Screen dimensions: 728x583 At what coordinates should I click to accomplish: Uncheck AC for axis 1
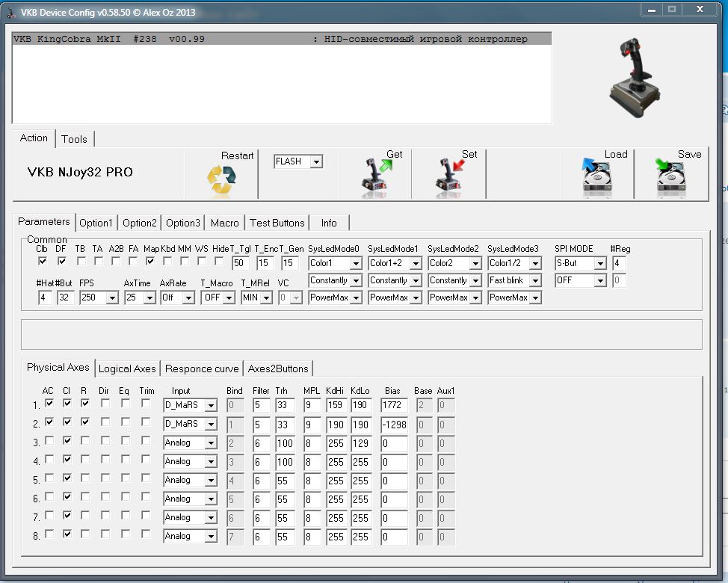point(49,403)
